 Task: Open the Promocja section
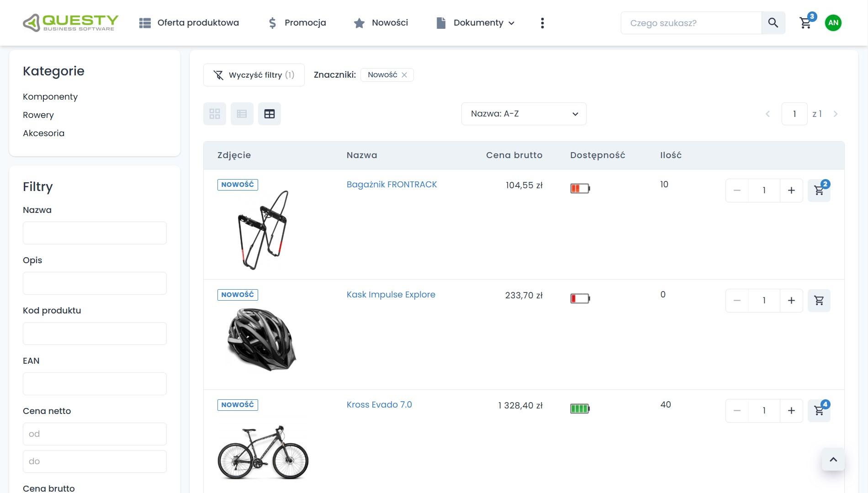click(x=297, y=23)
